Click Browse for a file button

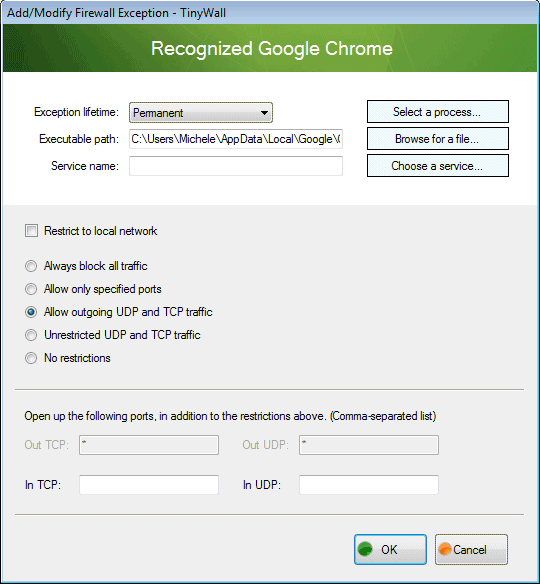point(438,139)
